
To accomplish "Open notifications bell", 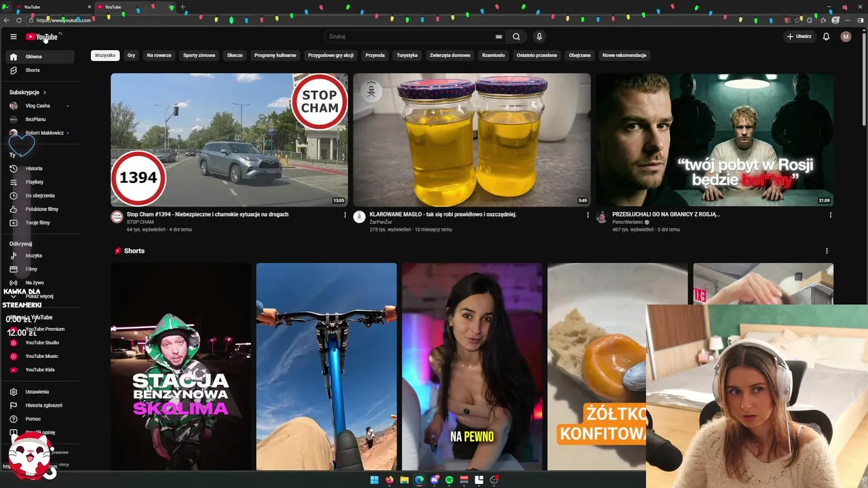I will [826, 37].
